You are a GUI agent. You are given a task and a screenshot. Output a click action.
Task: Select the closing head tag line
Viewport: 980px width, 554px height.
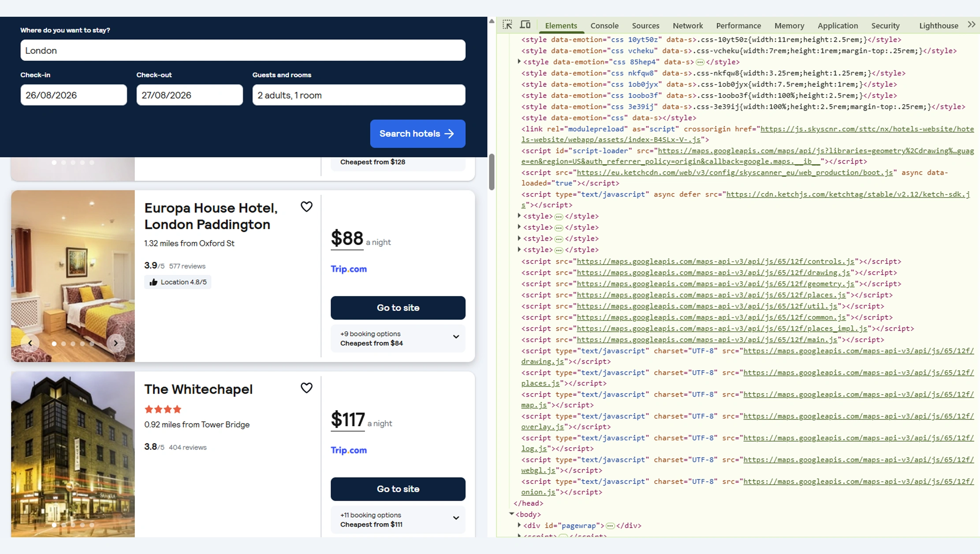(528, 503)
